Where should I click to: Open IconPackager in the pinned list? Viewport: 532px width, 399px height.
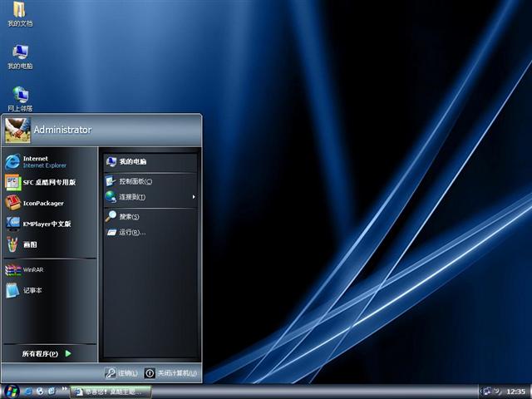click(42, 203)
